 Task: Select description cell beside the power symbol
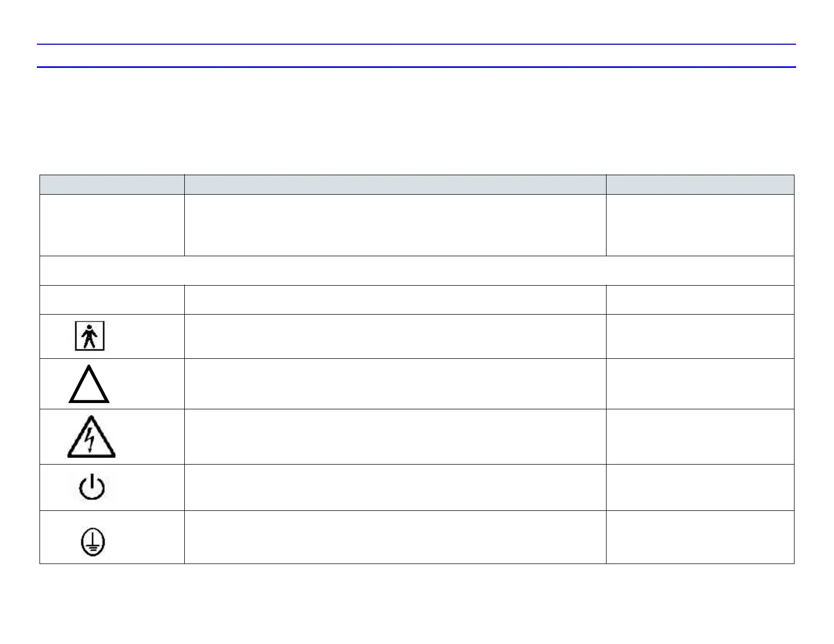(x=395, y=487)
